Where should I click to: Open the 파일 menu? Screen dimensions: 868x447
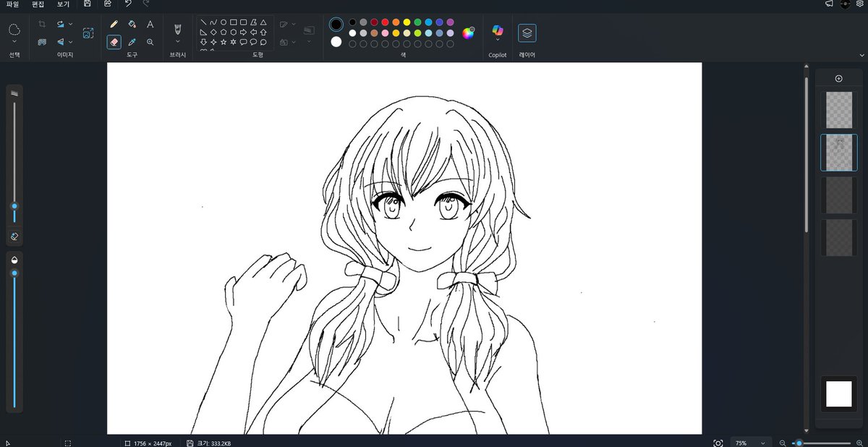tap(13, 4)
